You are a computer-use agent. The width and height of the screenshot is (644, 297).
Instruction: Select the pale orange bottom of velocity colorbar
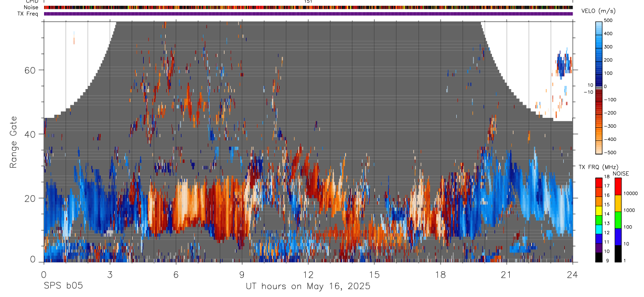pos(599,148)
